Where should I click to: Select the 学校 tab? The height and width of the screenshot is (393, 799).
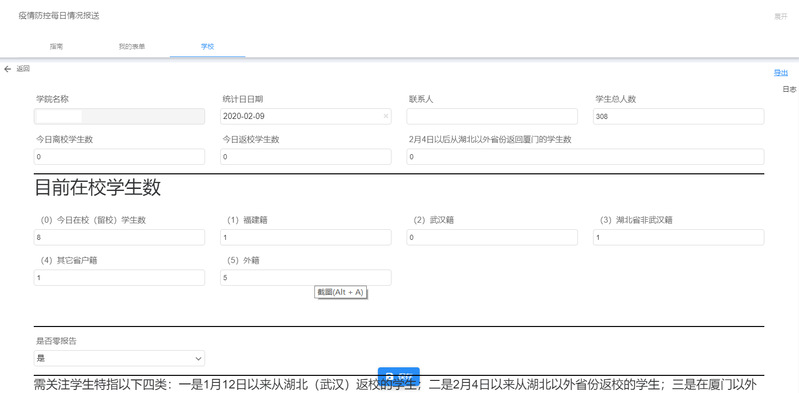pos(207,46)
